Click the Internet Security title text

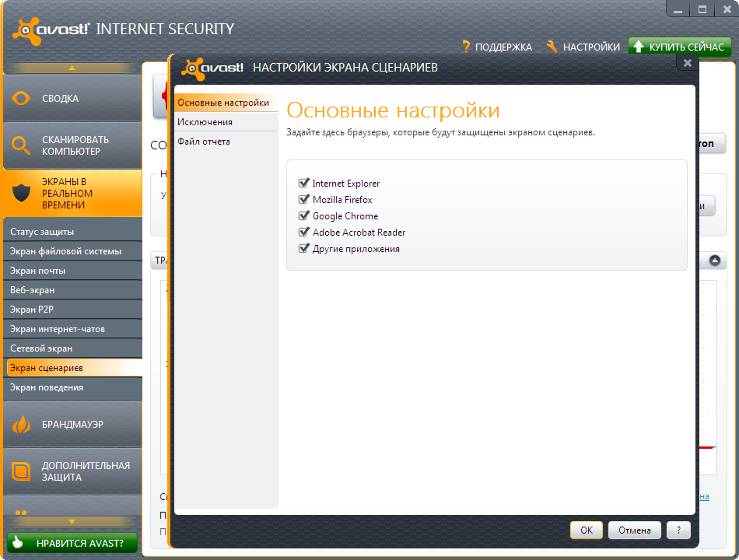click(165, 30)
